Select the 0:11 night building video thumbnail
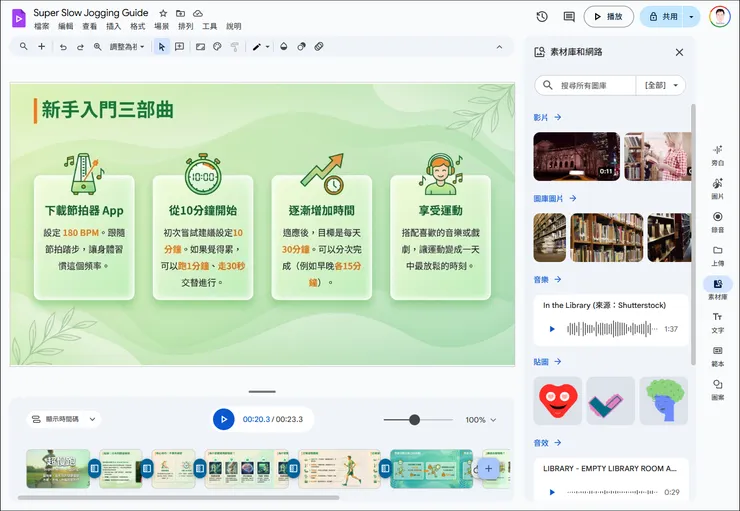740x511 pixels. click(577, 157)
